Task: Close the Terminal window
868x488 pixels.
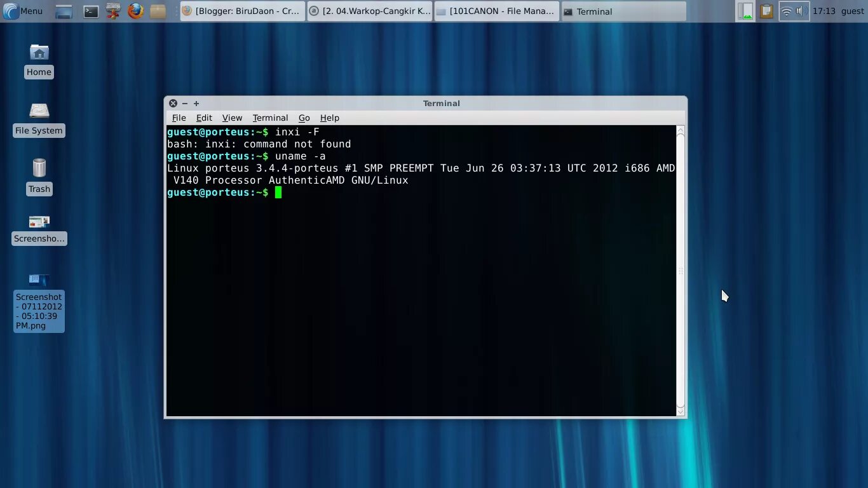Action: point(173,104)
